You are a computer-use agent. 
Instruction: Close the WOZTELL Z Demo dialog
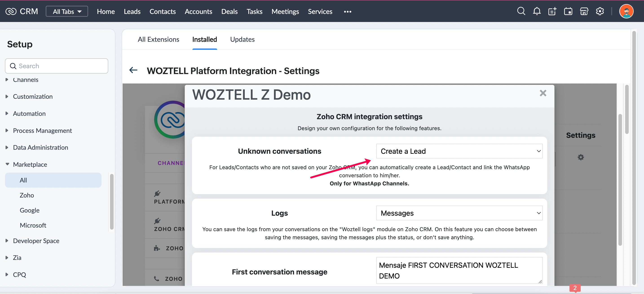point(543,93)
